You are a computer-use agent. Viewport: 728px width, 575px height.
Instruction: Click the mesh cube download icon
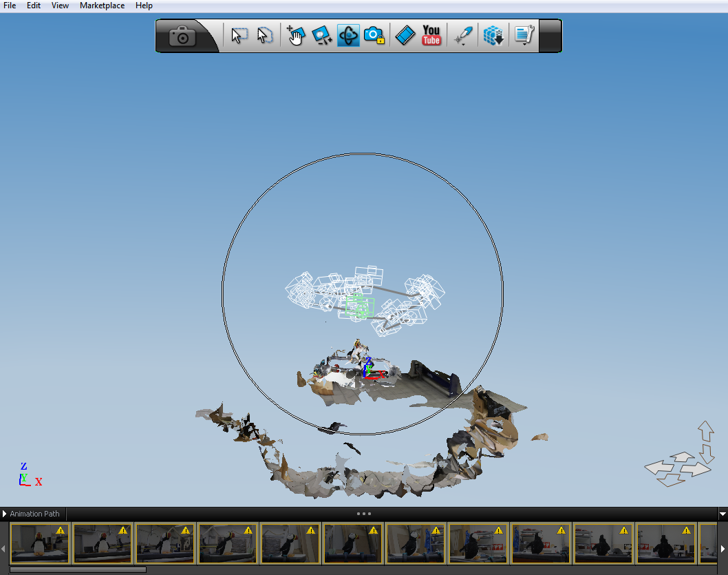pos(493,35)
